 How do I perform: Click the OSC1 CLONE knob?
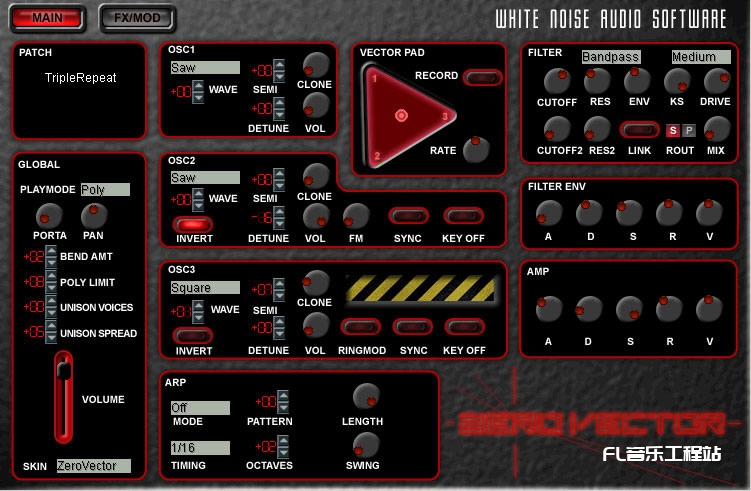[315, 64]
